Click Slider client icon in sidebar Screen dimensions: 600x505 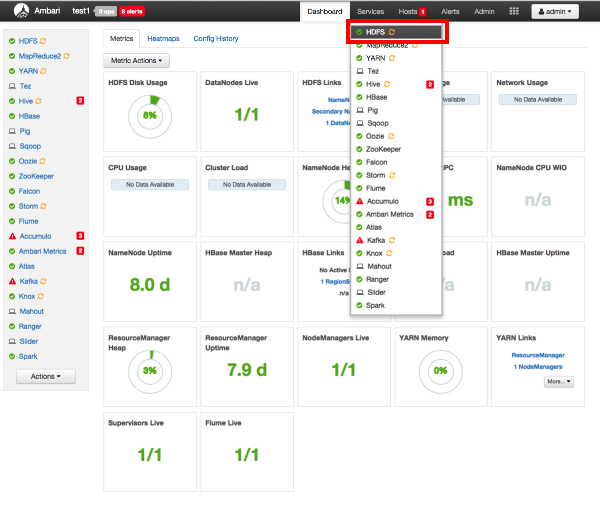(12, 341)
